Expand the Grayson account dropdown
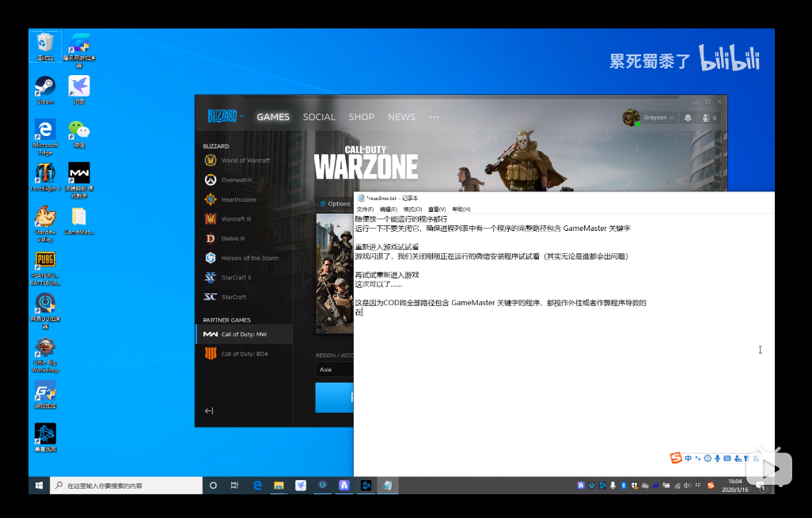 pos(658,118)
